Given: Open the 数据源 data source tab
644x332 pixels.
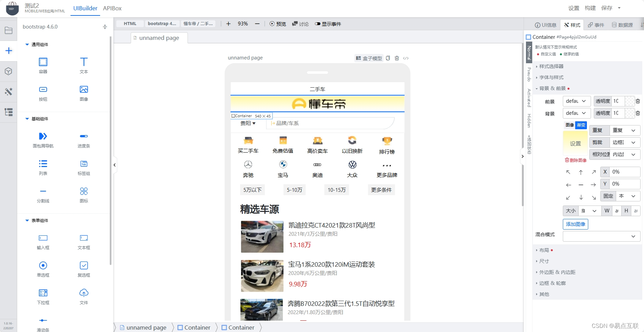Looking at the screenshot, I should 622,25.
